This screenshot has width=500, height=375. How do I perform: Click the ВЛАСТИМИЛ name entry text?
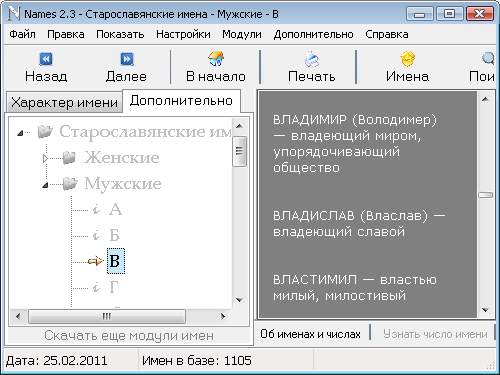(x=355, y=287)
